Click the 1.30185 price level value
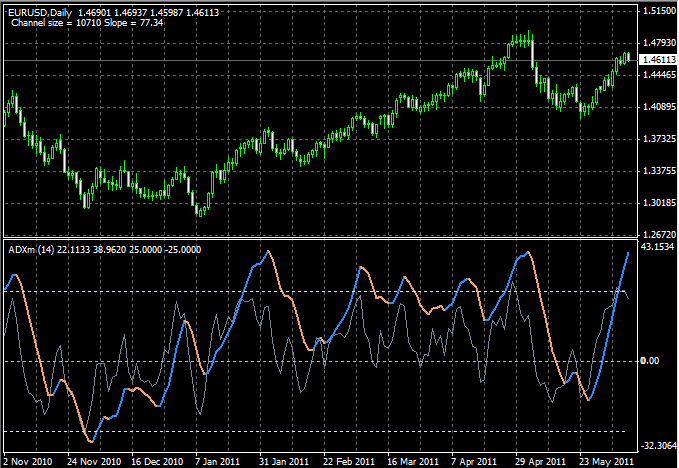Image resolution: width=679 pixels, height=468 pixels. (660, 203)
